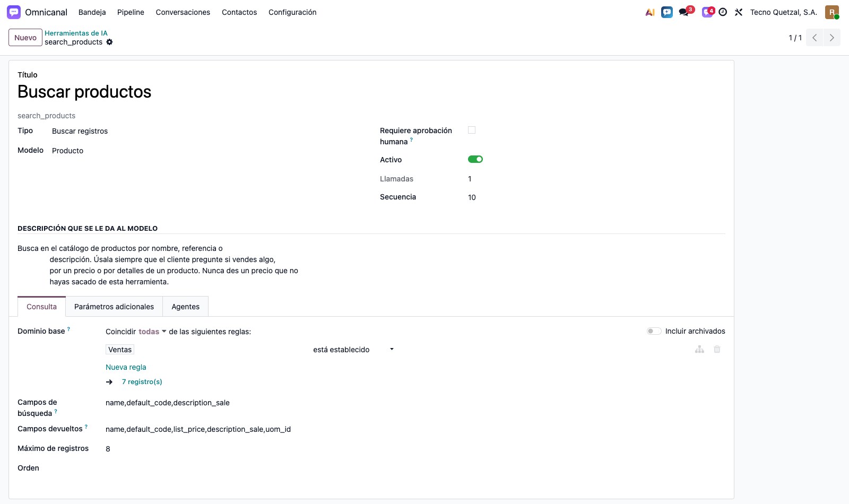Edit the Secuencia value 10
The image size is (849, 504).
[472, 197]
